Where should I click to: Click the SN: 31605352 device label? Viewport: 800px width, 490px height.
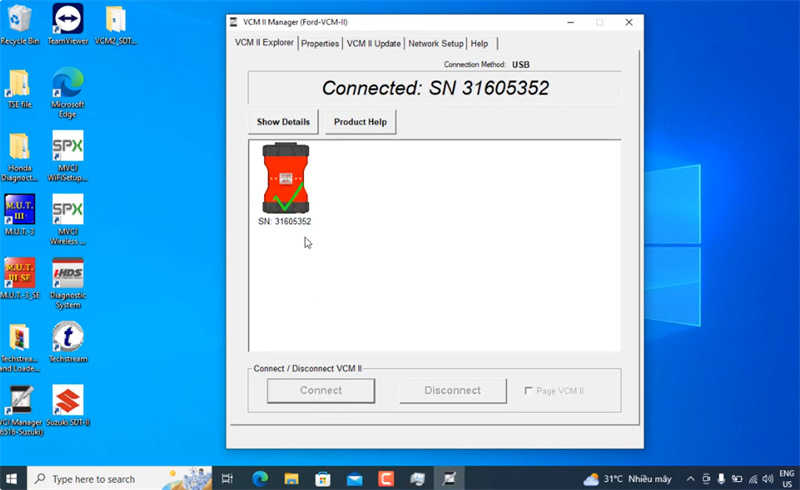pyautogui.click(x=284, y=222)
